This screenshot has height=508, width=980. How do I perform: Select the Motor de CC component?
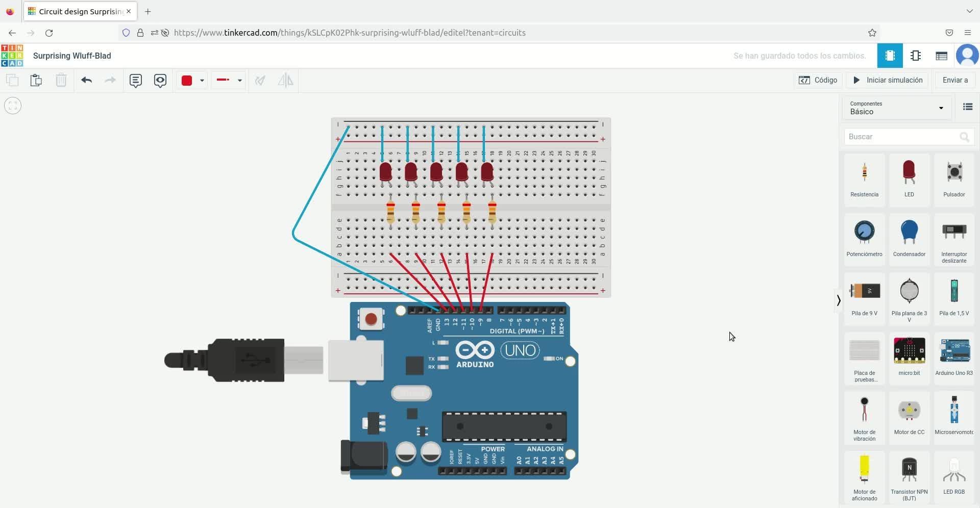909,417
